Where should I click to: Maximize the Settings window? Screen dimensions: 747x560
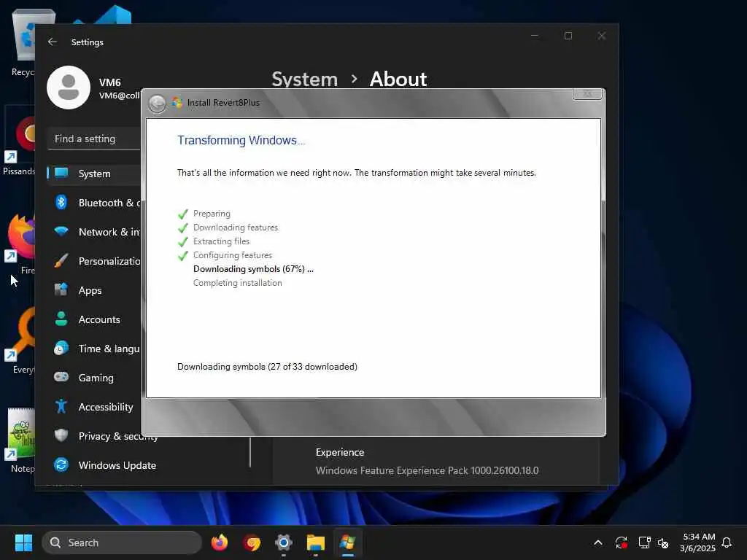(x=568, y=36)
